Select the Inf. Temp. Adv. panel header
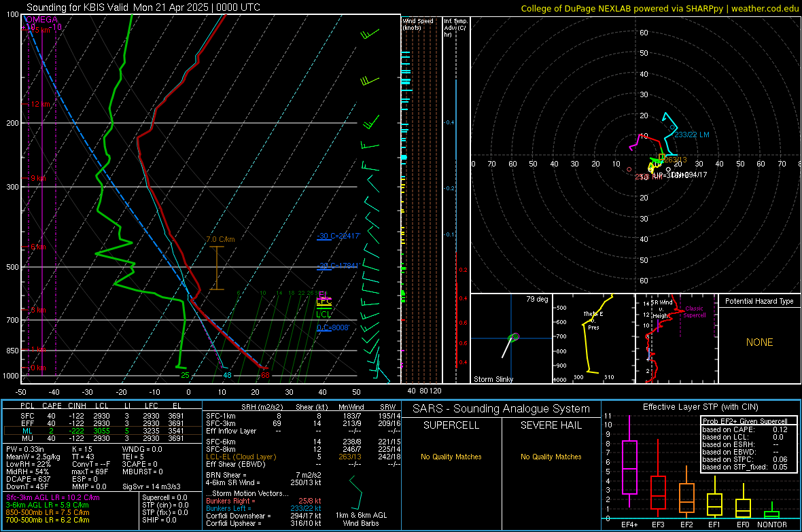The height and width of the screenshot is (532, 802). [x=455, y=28]
